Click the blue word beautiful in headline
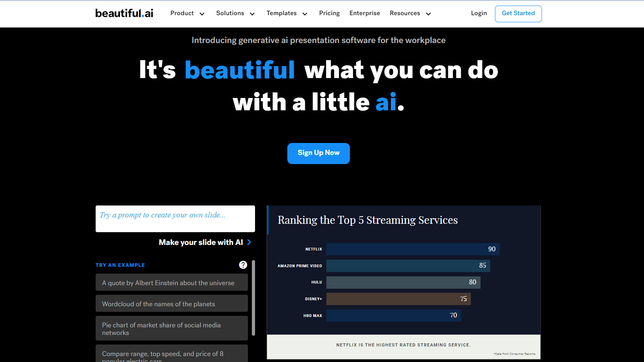The image size is (644, 362). click(x=240, y=70)
